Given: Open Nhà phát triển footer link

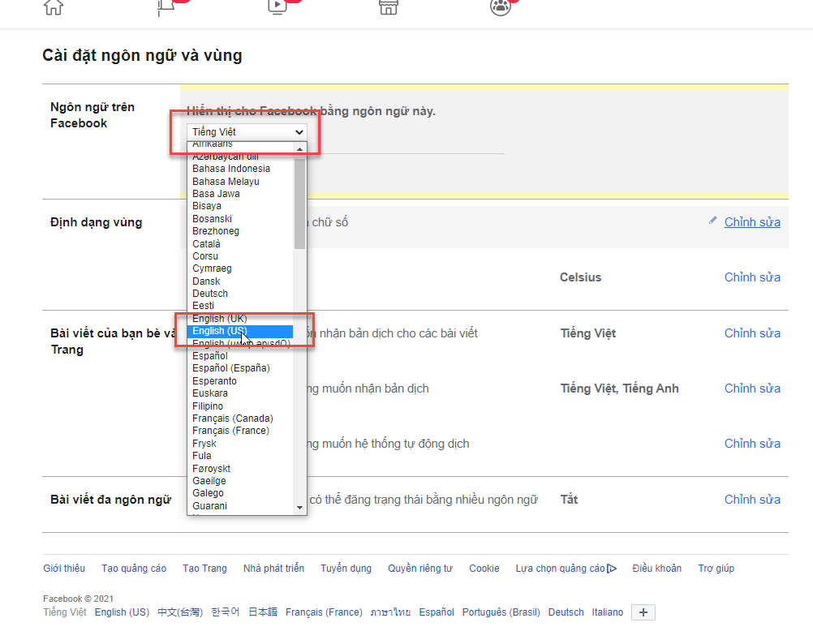Looking at the screenshot, I should pyautogui.click(x=273, y=569).
